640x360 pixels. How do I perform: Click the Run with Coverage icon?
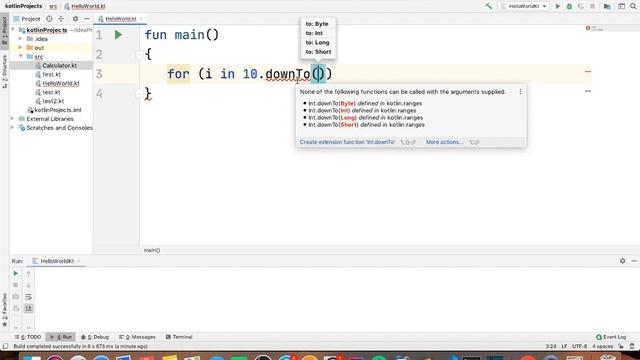coord(580,6)
